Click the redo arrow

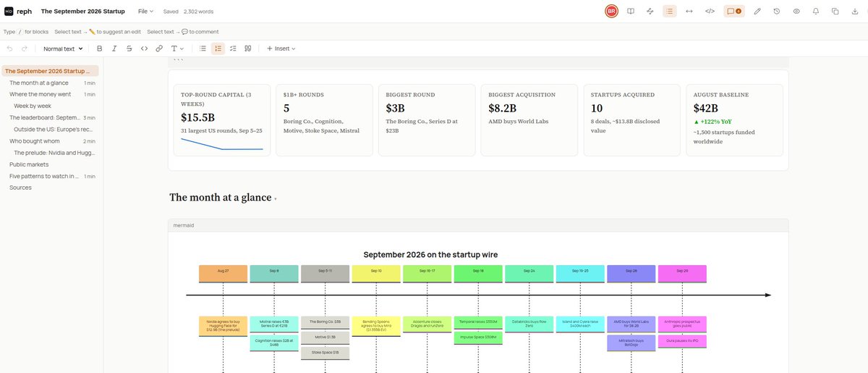point(25,49)
